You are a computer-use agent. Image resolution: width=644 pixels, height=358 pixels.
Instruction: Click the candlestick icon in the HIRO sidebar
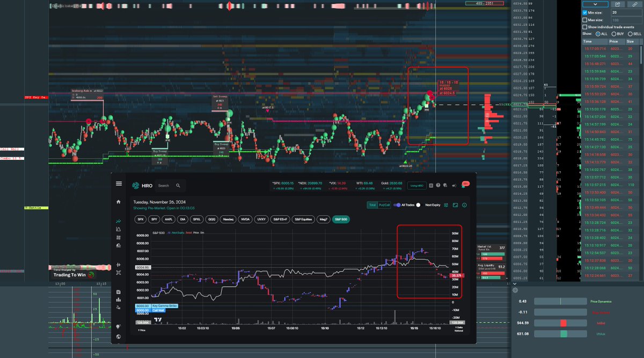(x=119, y=265)
